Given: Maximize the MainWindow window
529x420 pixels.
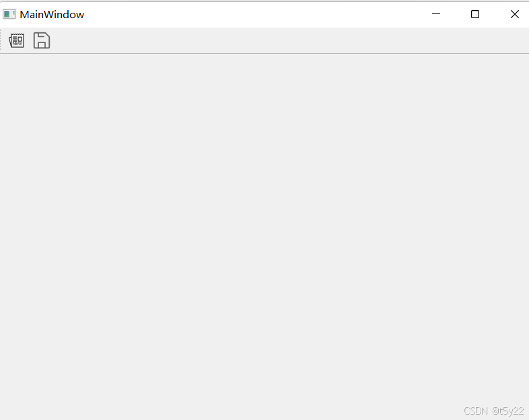Looking at the screenshot, I should click(x=475, y=14).
